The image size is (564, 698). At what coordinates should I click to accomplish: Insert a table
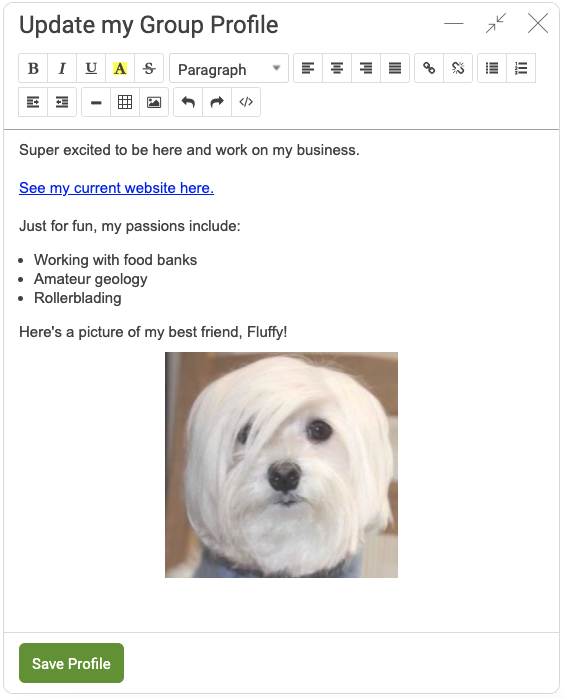[125, 102]
